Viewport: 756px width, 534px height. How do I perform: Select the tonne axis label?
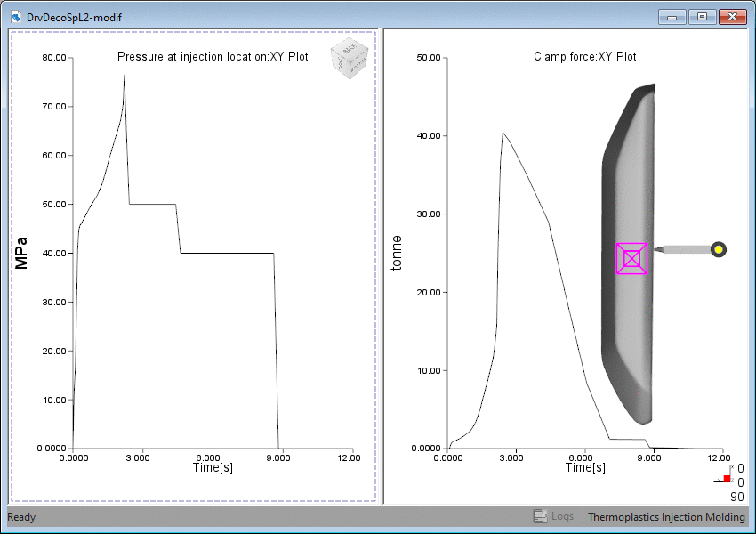coord(398,252)
